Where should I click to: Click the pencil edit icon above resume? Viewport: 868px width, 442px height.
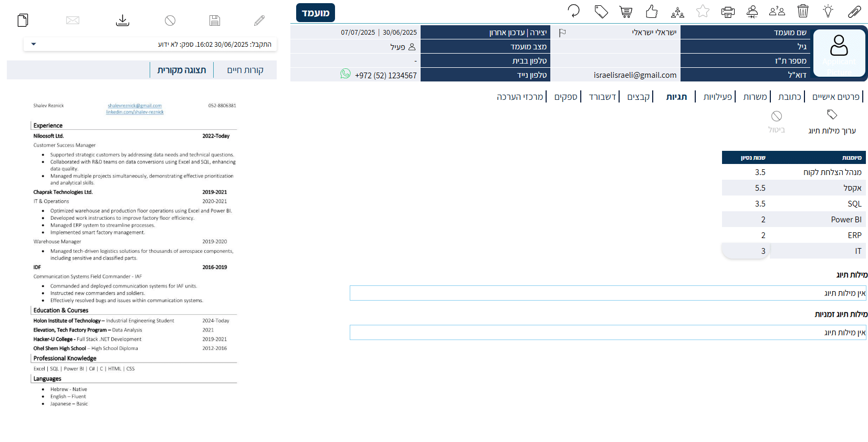259,20
